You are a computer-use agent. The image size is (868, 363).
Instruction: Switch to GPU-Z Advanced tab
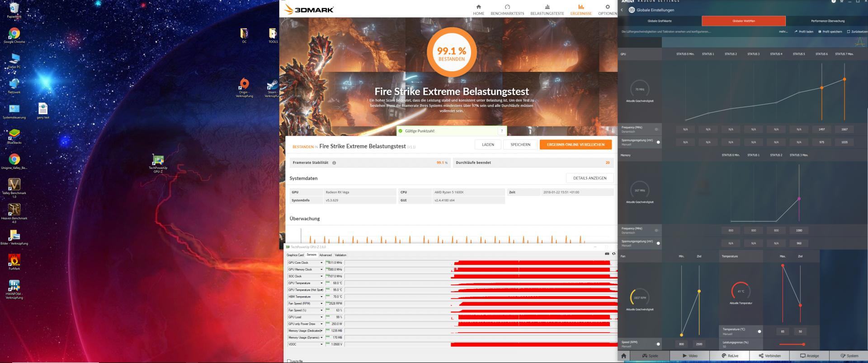coord(325,255)
